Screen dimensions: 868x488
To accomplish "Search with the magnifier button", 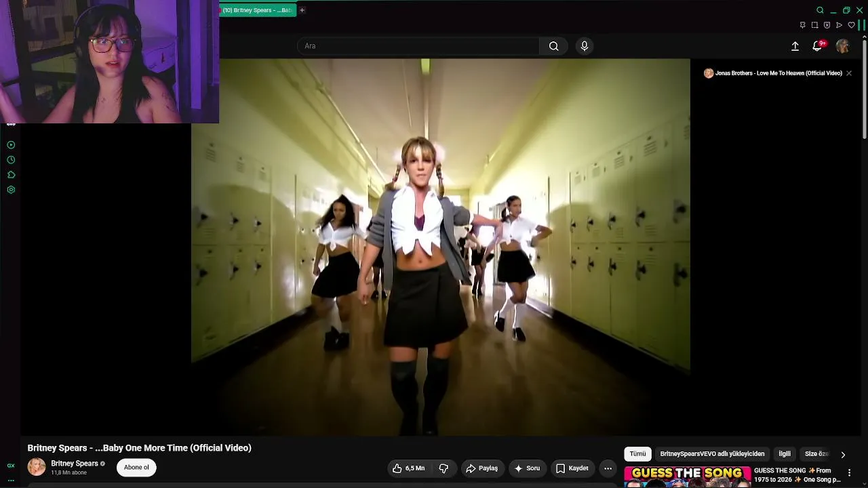I will tap(554, 46).
